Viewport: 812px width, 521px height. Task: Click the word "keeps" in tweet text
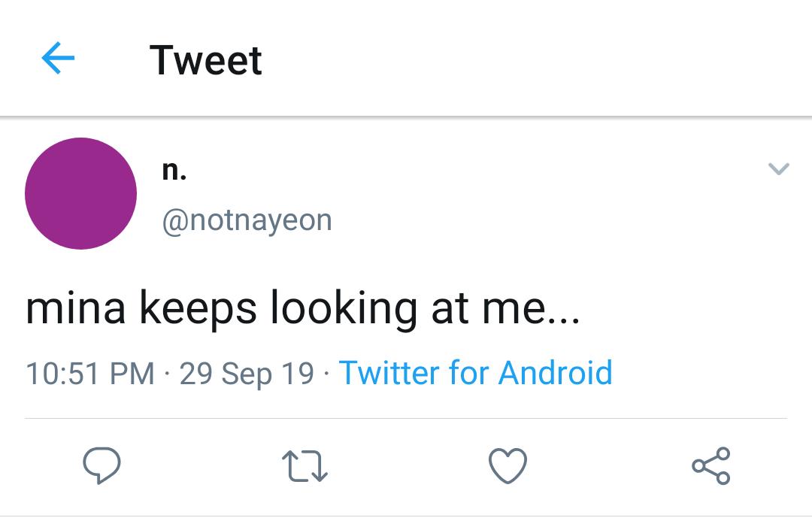pos(198,310)
